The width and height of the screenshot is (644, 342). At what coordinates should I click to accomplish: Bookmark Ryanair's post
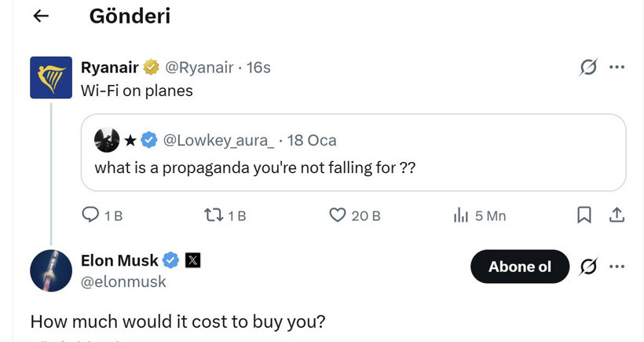584,215
